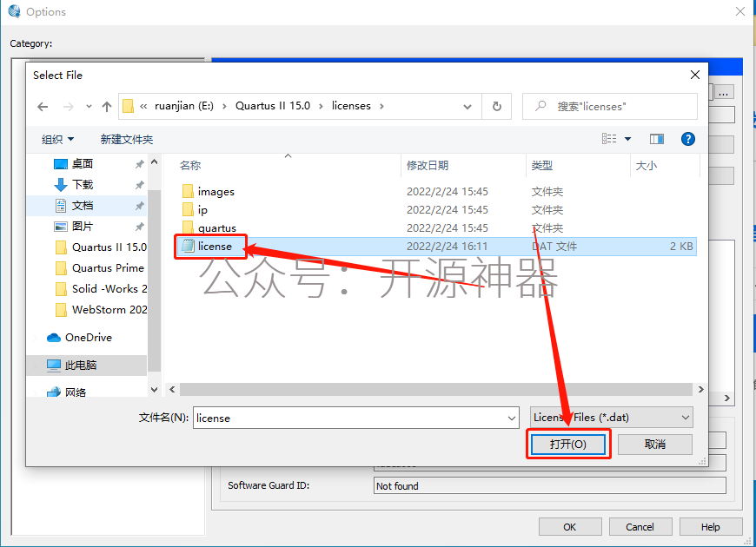
Task: Click Quartus II 15.0 in address bar
Action: pyautogui.click(x=272, y=106)
